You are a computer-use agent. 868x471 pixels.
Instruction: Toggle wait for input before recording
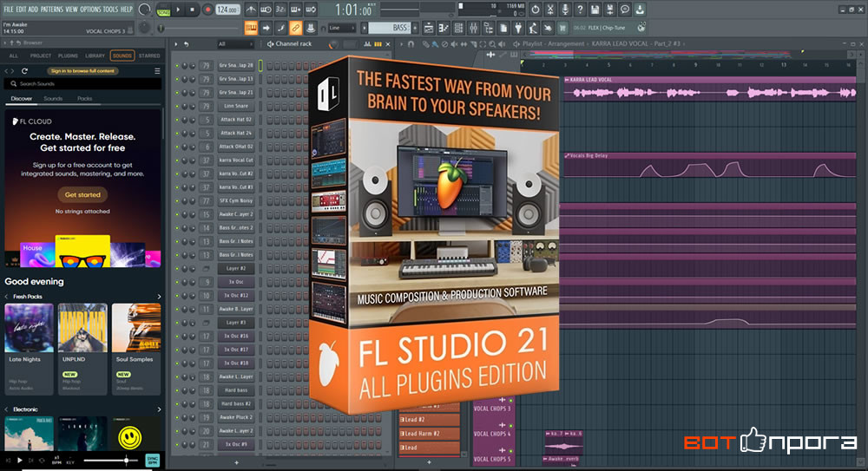tap(266, 10)
